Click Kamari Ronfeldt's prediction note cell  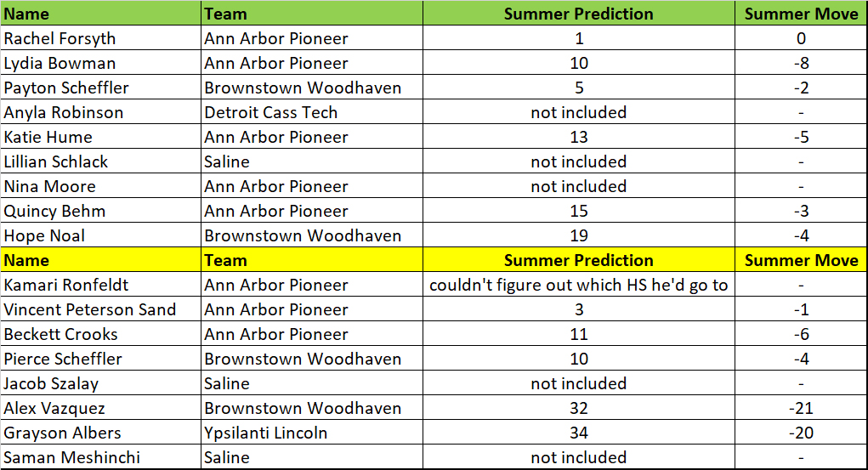pyautogui.click(x=578, y=285)
